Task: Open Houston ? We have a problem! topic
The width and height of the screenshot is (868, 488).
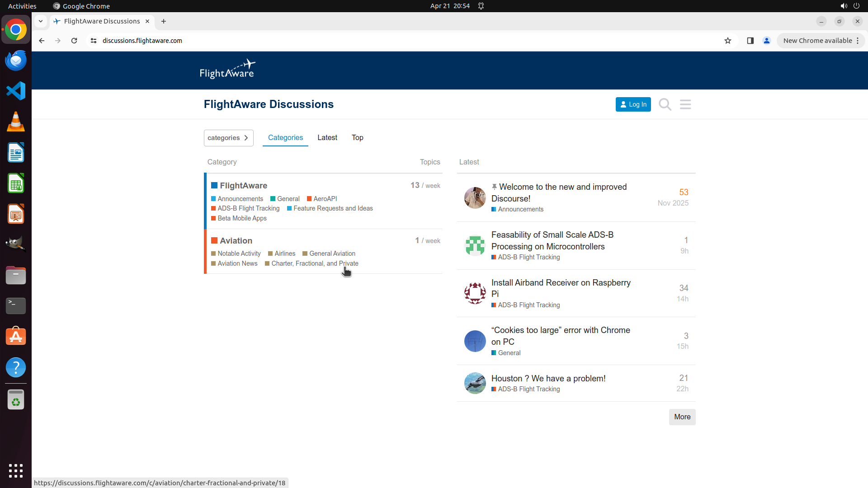Action: pyautogui.click(x=548, y=379)
